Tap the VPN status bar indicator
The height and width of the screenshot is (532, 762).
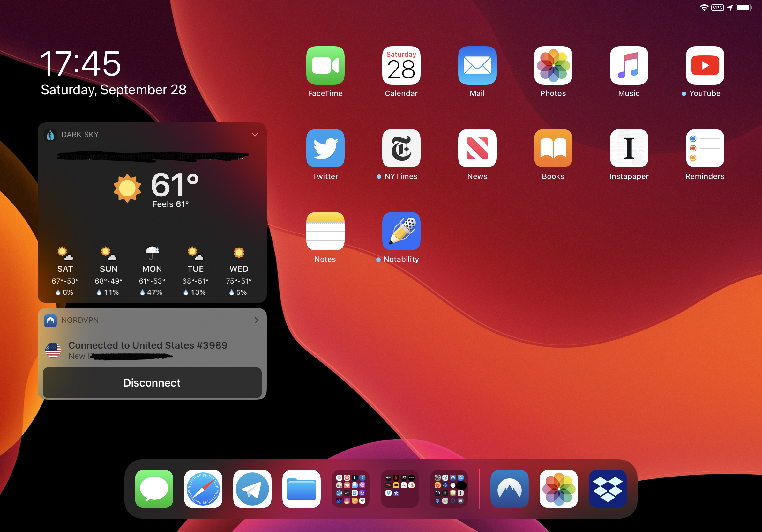coord(718,8)
